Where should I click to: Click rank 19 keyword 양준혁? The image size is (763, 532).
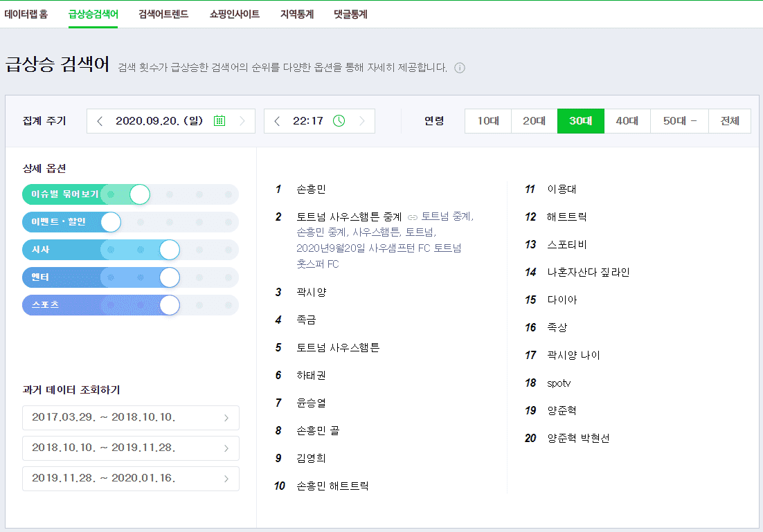pyautogui.click(x=562, y=410)
